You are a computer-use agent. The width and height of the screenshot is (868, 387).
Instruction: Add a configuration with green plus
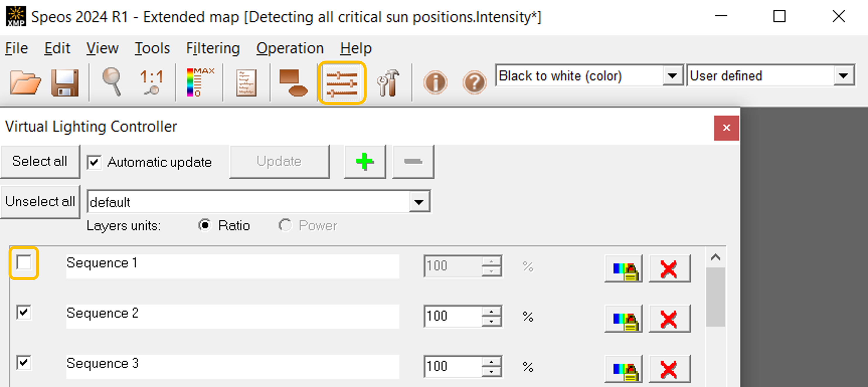[x=365, y=162]
